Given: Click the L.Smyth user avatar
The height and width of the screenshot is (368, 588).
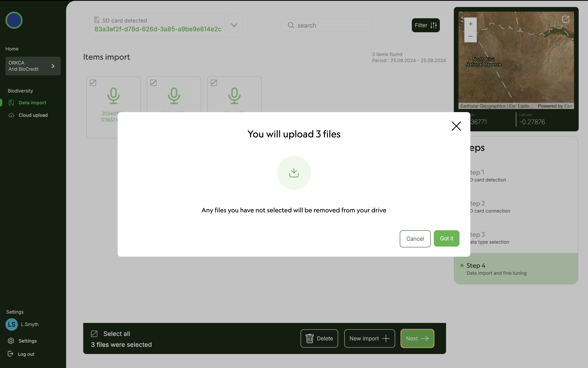Looking at the screenshot, I should coord(12,324).
